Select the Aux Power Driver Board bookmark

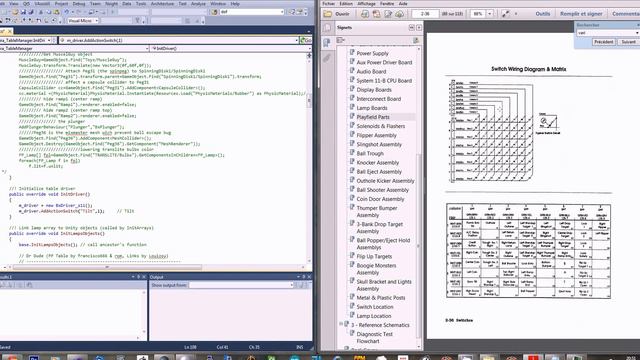click(x=384, y=62)
